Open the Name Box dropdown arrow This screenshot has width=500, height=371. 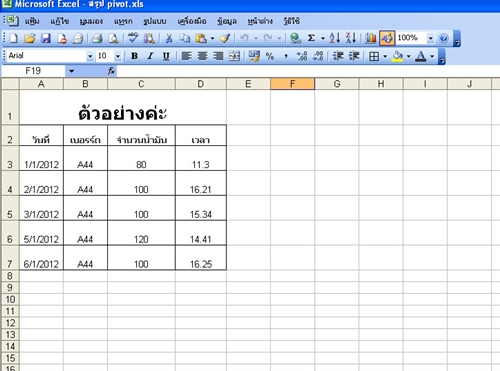71,71
